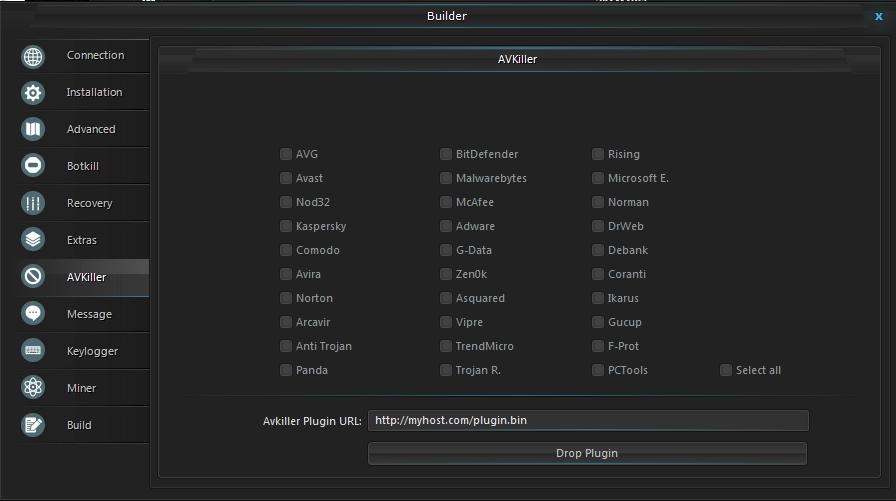Viewport: 896px width, 501px height.
Task: Click the Miner atom icon
Action: coord(33,387)
